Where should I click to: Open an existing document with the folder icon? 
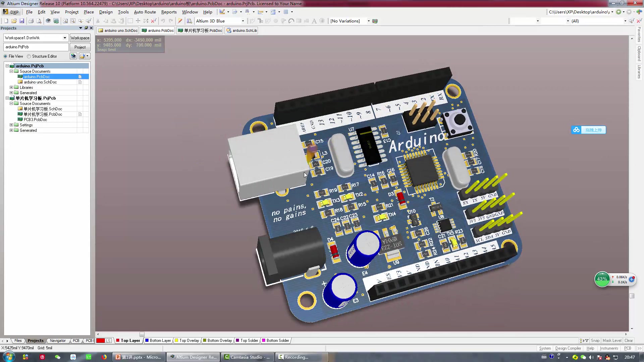coord(14,21)
